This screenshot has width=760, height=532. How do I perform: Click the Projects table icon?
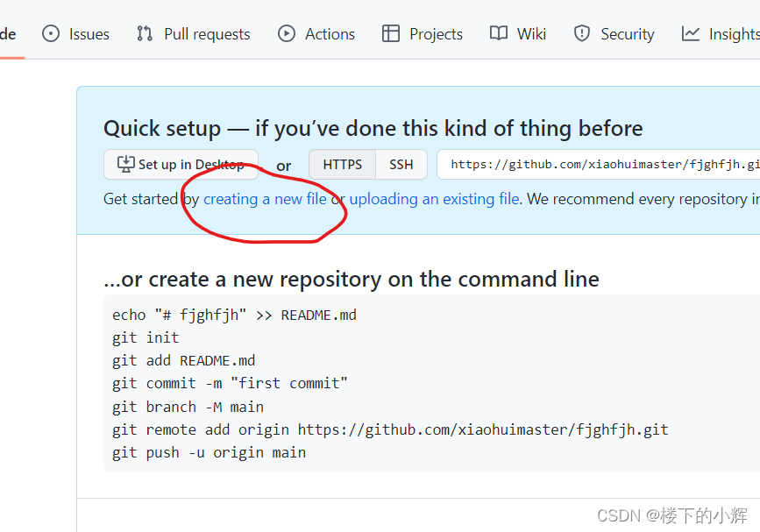391,34
